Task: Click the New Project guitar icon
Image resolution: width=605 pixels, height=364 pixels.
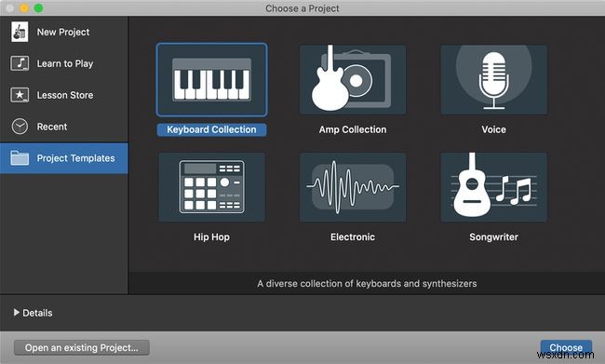Action: (x=20, y=32)
